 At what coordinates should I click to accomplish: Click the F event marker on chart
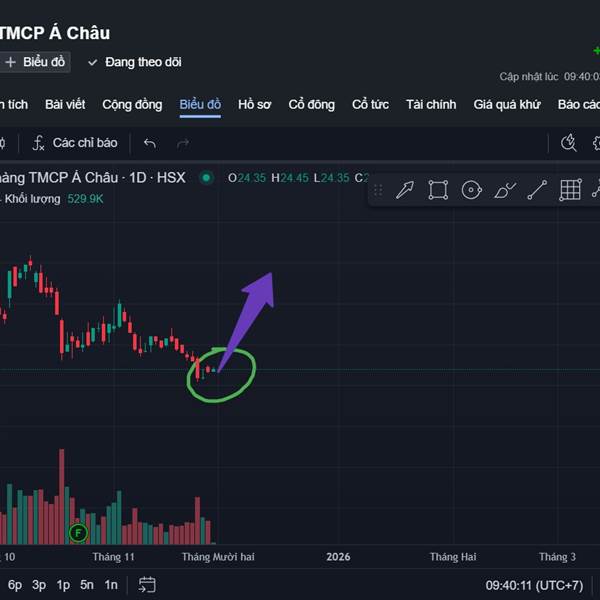(x=78, y=533)
